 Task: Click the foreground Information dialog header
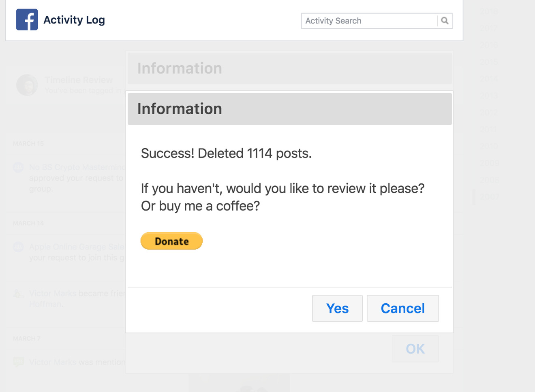pyautogui.click(x=290, y=109)
